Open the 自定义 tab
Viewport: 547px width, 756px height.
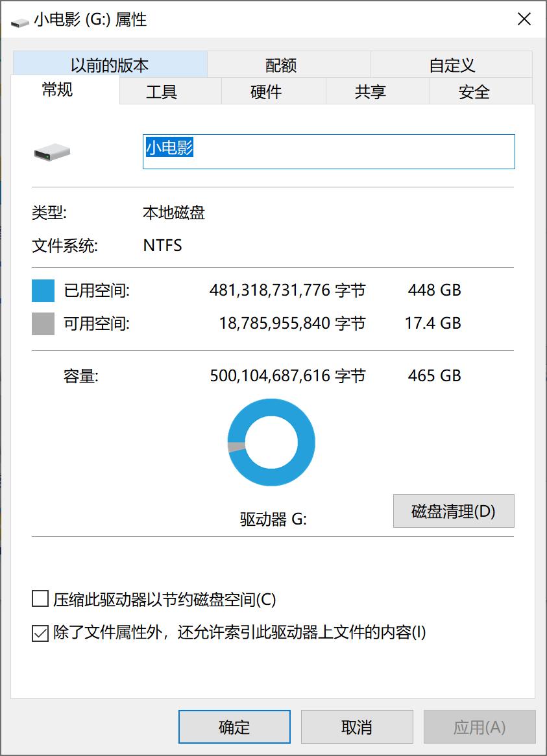452,64
